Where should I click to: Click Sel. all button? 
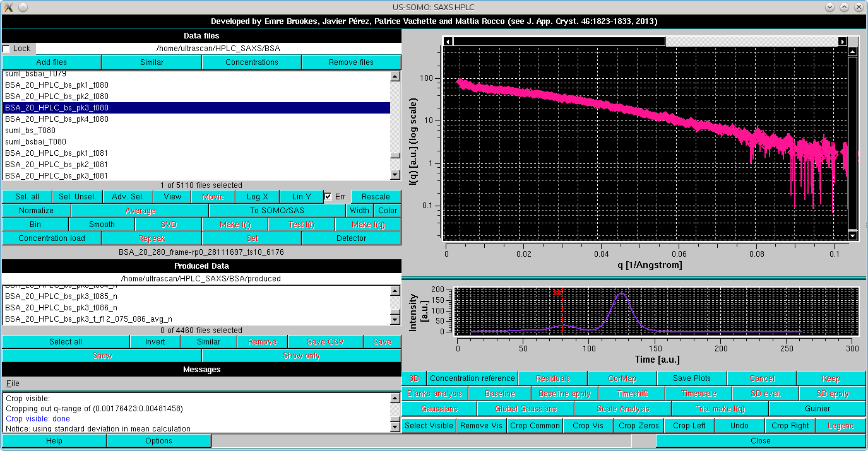(27, 197)
